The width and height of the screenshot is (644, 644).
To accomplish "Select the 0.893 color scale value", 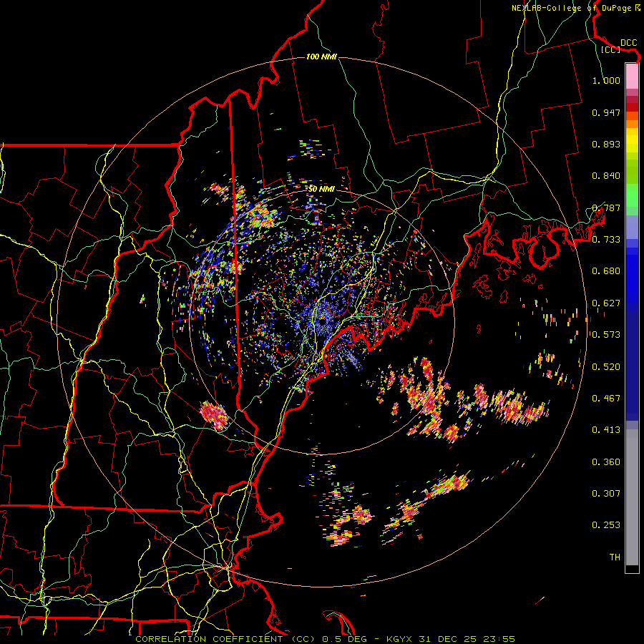I will 606,144.
